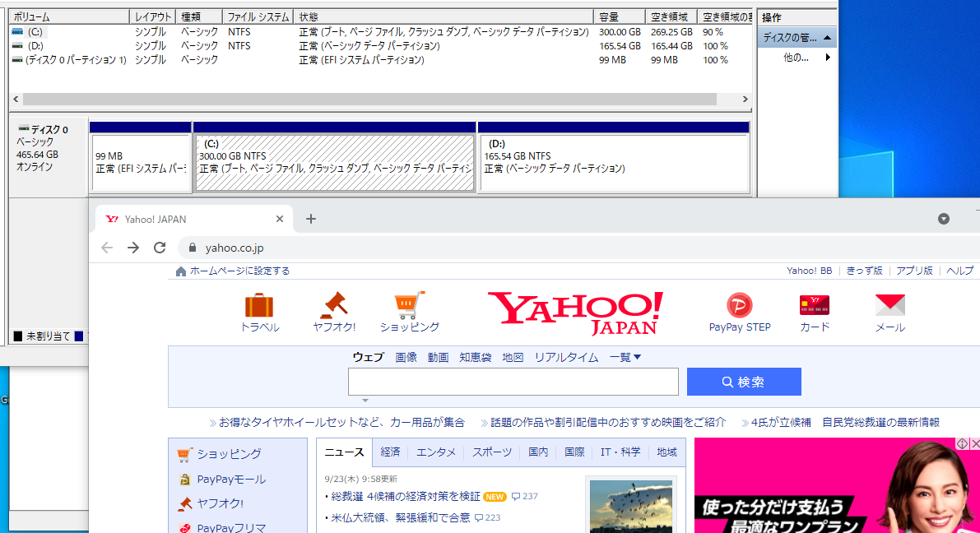Open the メール envelope icon
Screen dimensions: 980x533
click(890, 305)
